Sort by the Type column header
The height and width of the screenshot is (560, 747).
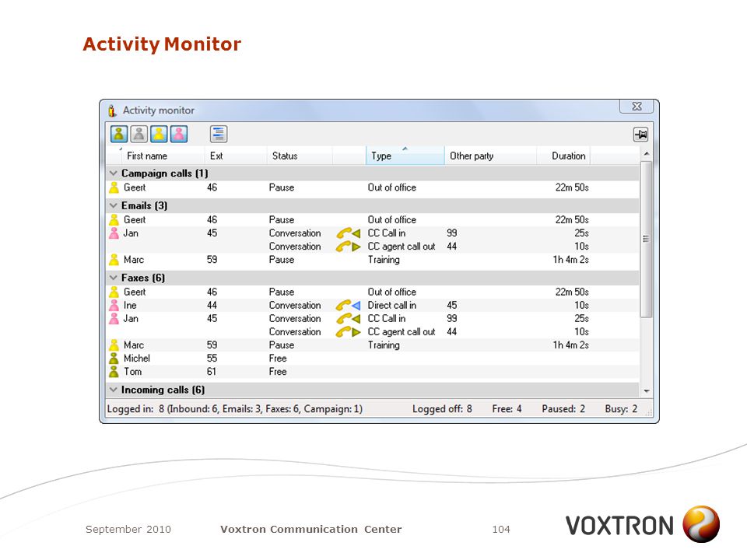[x=405, y=156]
